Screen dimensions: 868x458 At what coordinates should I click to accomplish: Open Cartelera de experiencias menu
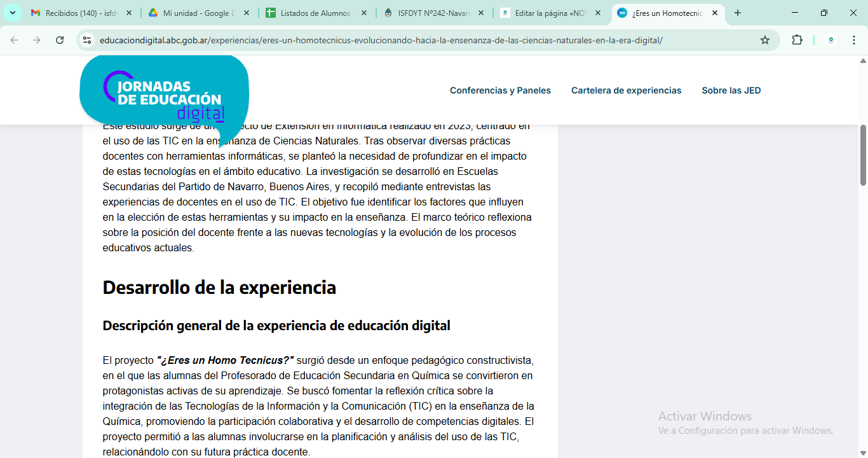(626, 90)
